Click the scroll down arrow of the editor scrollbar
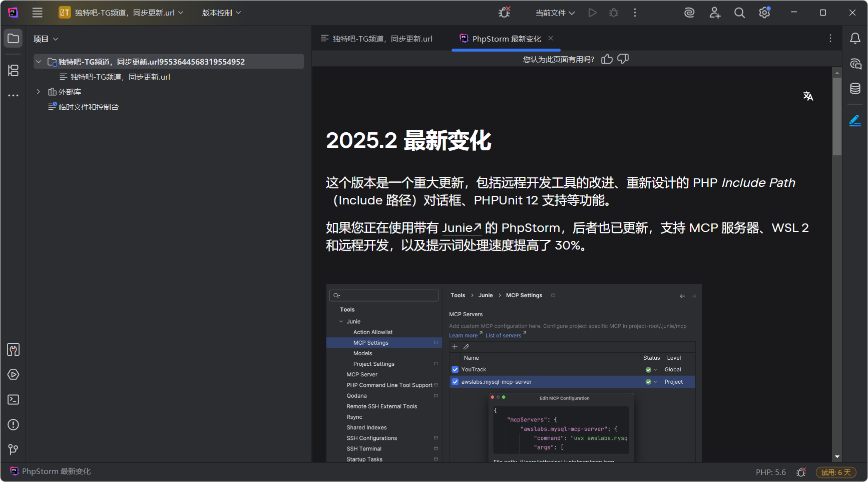The height and width of the screenshot is (482, 868). (837, 457)
